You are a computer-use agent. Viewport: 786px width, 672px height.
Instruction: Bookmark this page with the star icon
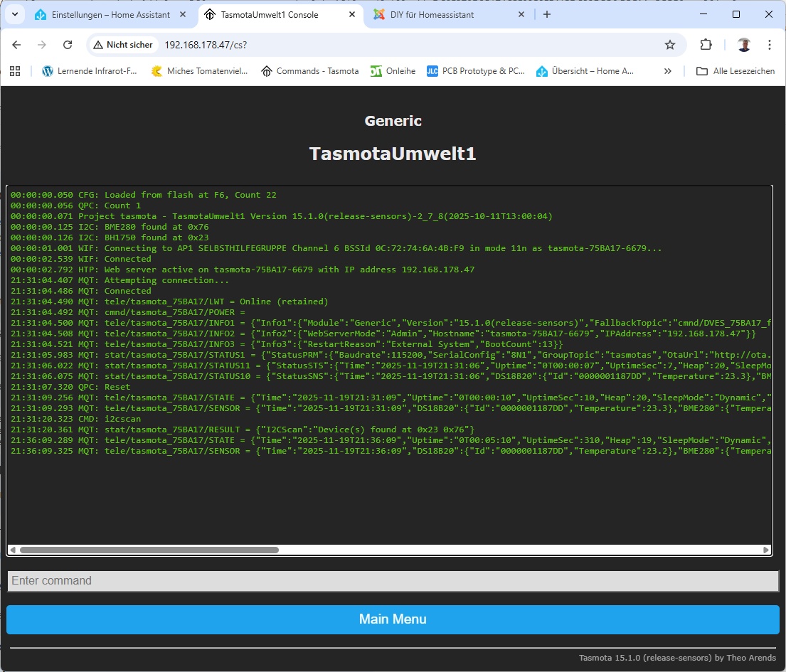tap(669, 45)
